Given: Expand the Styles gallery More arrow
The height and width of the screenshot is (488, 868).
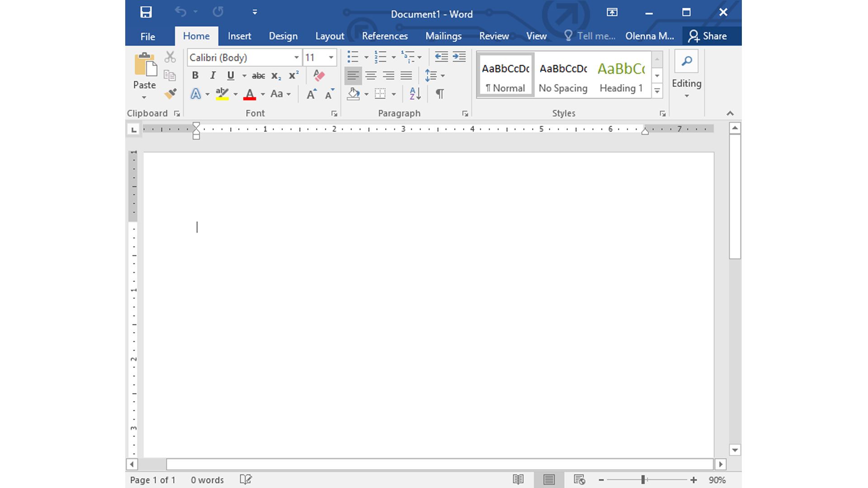Looking at the screenshot, I should pyautogui.click(x=657, y=91).
